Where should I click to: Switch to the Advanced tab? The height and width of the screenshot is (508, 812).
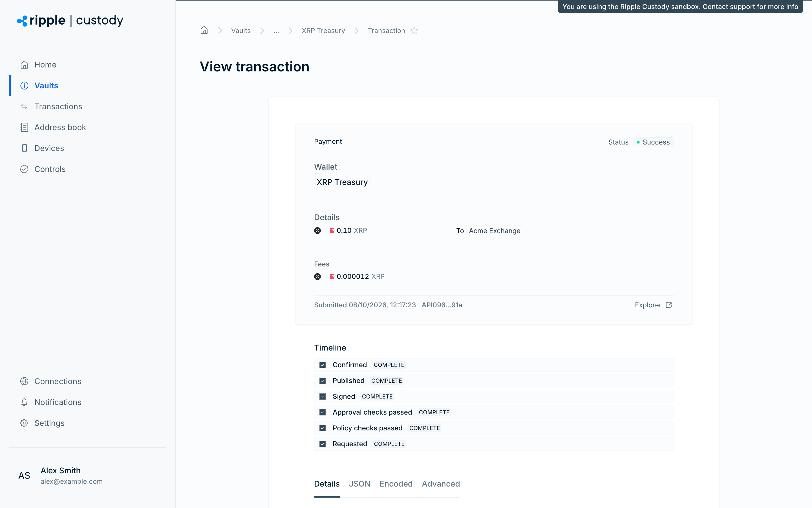pos(441,483)
